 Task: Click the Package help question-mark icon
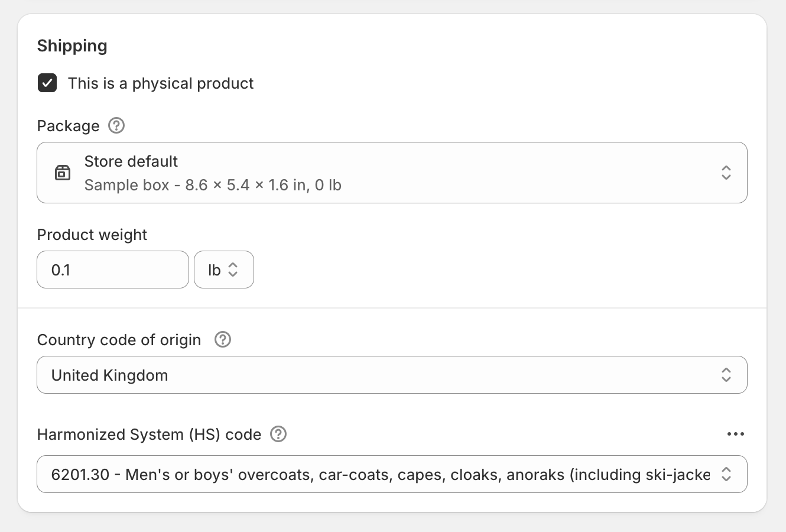coord(116,125)
